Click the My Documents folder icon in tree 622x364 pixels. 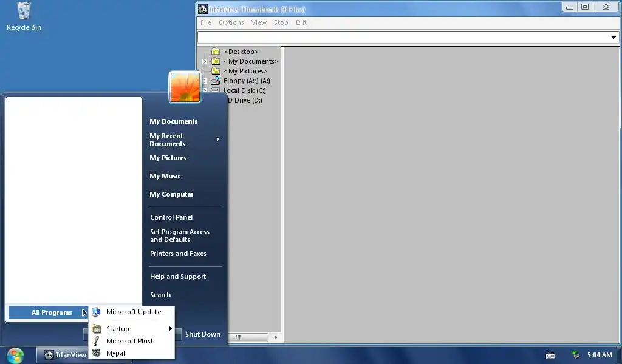tap(216, 61)
